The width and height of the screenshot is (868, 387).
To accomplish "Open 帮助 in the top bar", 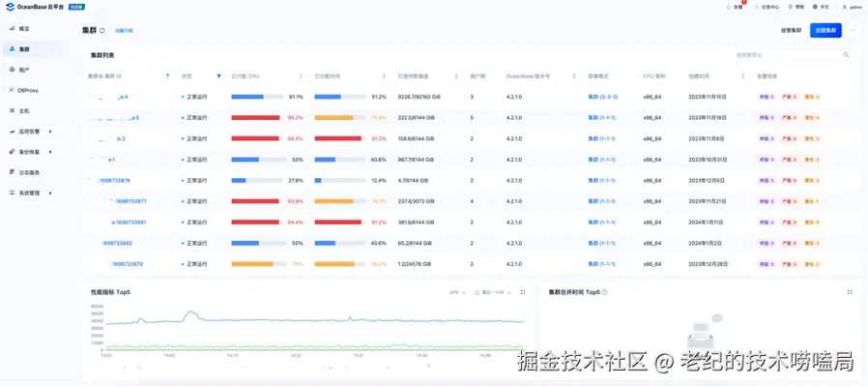I will coord(796,7).
